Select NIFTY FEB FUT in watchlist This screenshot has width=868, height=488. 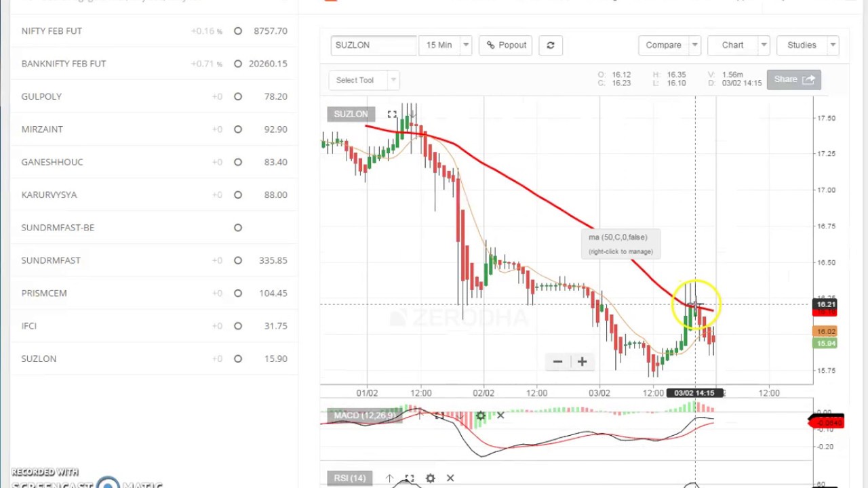coord(52,31)
